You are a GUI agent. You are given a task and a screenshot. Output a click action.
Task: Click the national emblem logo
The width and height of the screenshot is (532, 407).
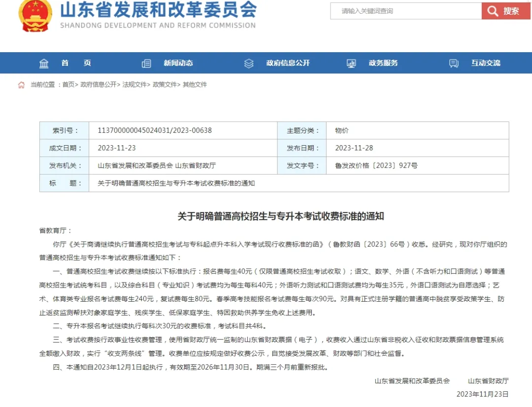(35, 16)
